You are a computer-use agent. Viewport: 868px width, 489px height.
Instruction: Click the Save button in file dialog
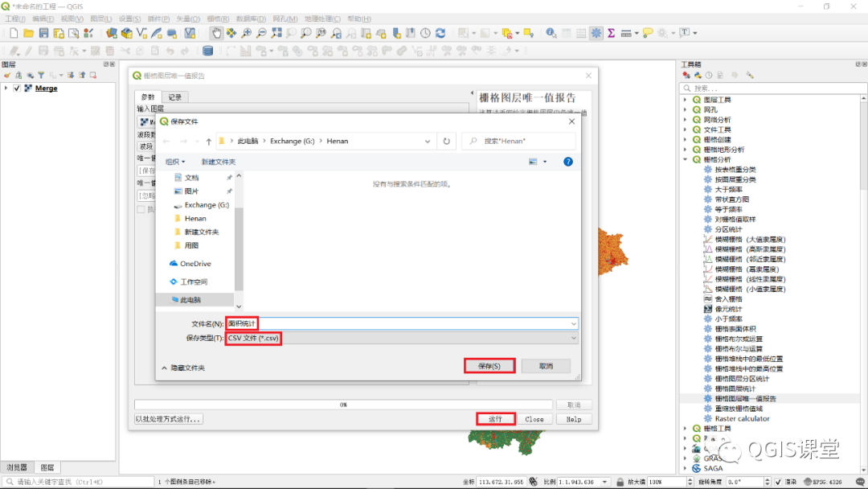(x=489, y=366)
